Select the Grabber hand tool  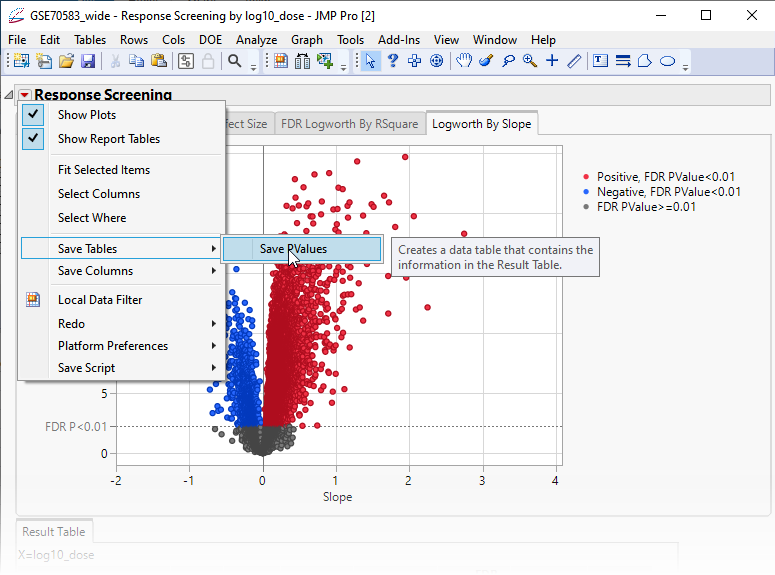pos(464,61)
